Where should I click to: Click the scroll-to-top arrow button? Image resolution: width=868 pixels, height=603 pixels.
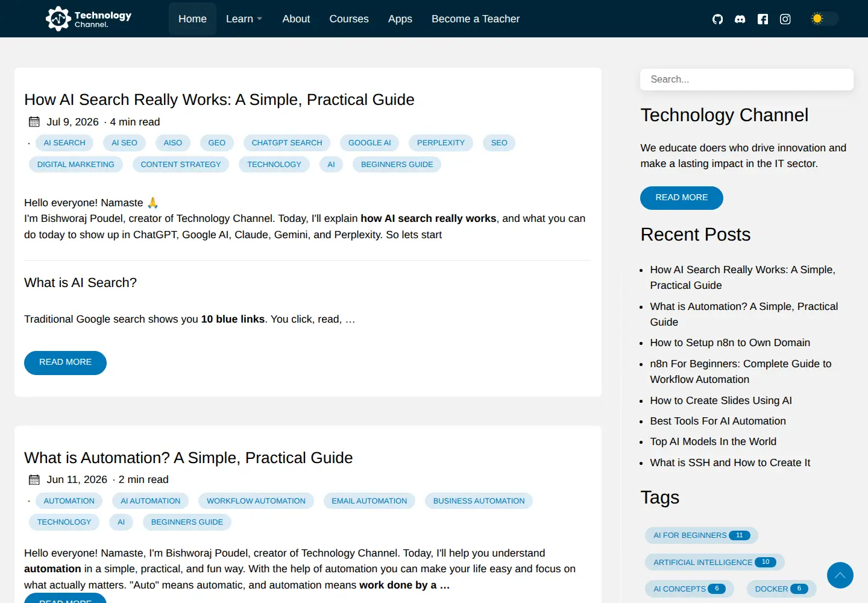tap(840, 575)
